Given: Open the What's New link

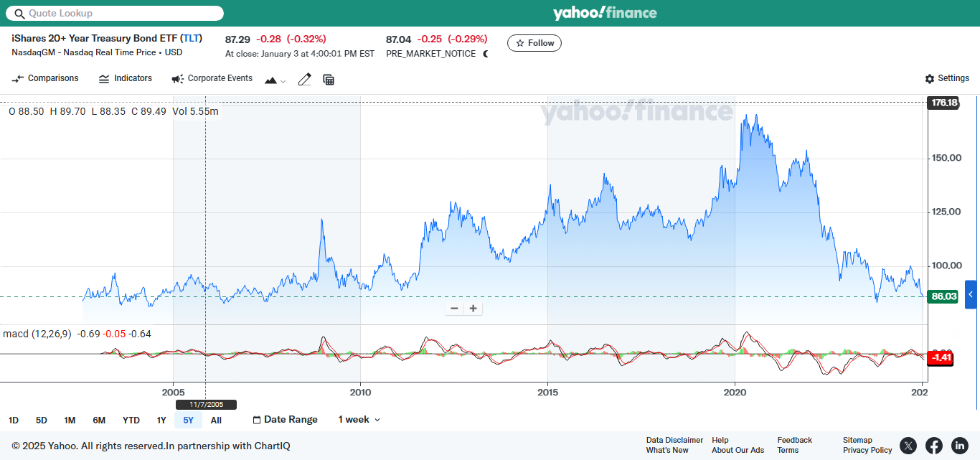Looking at the screenshot, I should [x=667, y=451].
